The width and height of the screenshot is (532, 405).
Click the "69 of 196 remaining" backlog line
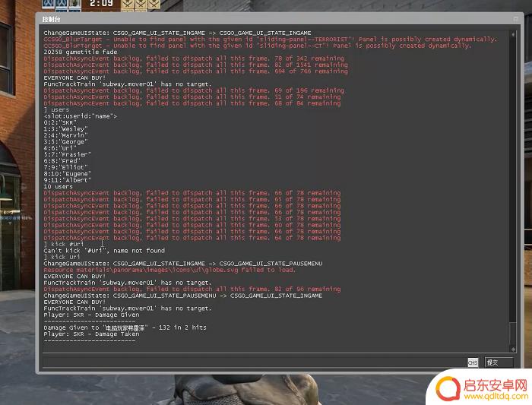[194, 90]
